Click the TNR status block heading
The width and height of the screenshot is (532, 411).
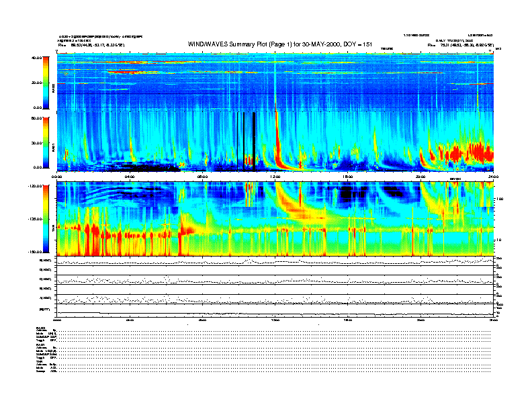(x=39, y=361)
